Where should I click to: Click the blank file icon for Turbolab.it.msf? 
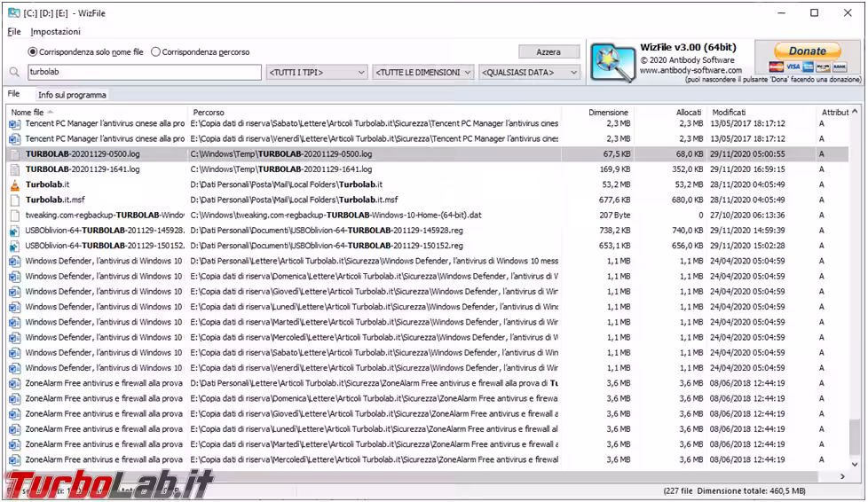point(14,200)
